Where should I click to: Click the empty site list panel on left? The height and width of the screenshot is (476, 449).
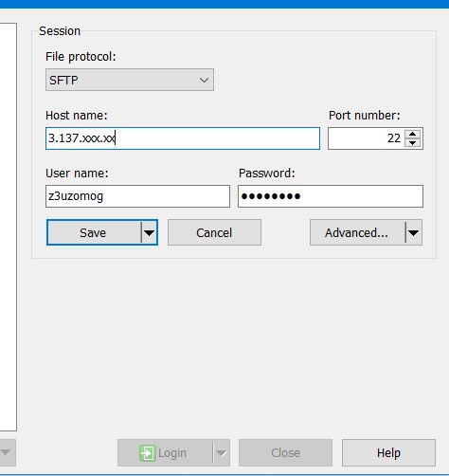[8, 227]
